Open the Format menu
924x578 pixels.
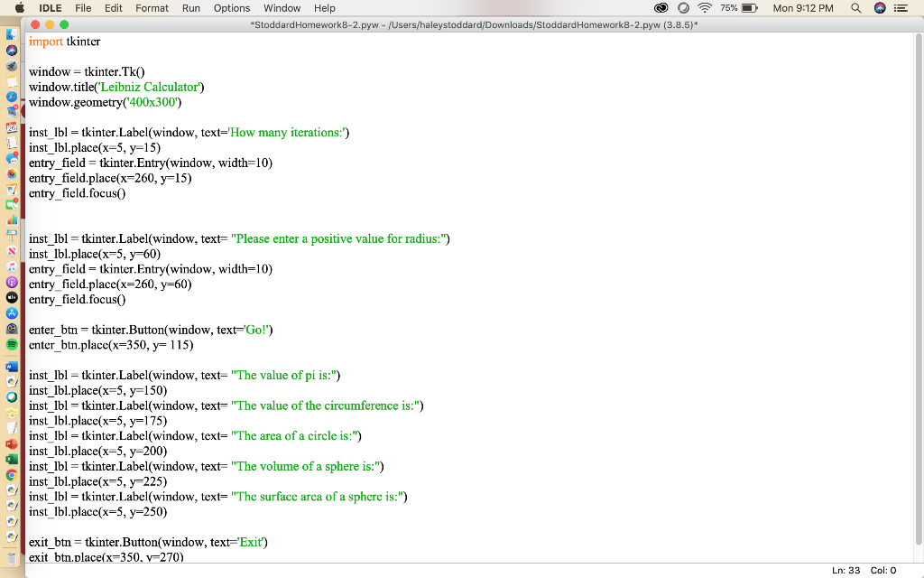click(152, 8)
